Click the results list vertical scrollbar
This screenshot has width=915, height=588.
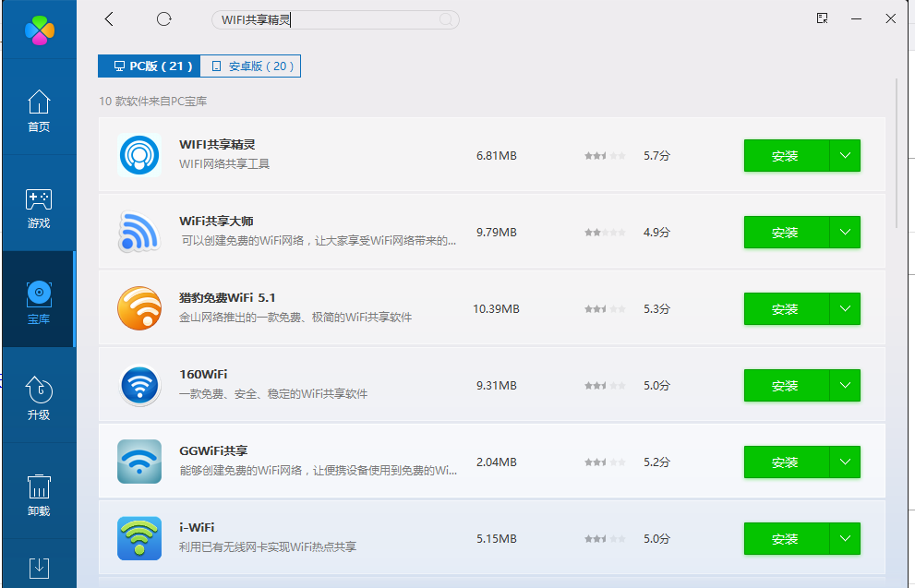tap(897, 153)
